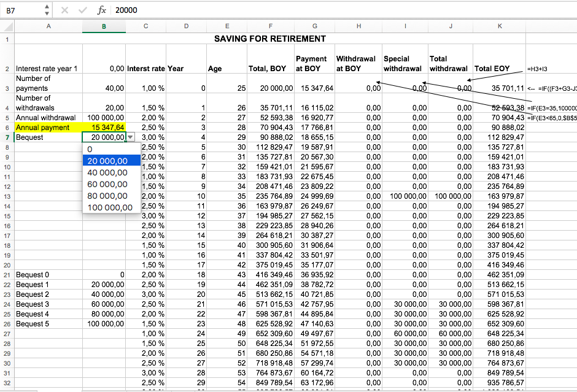The image size is (577, 392).
Task: Click the =H3+I3 formula note
Action: tap(537, 69)
